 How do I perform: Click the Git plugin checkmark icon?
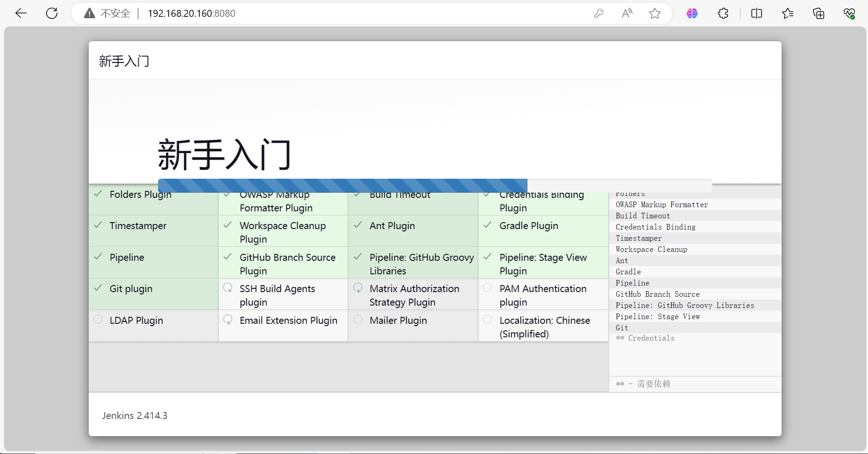[x=98, y=288]
